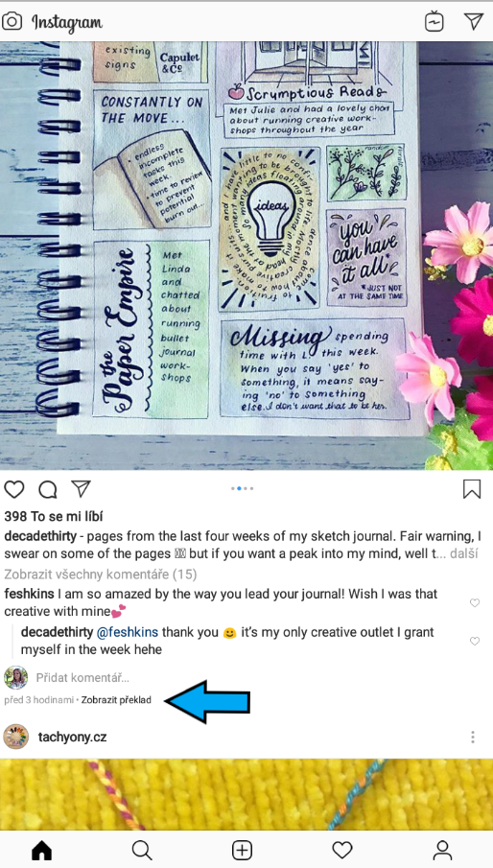493x868 pixels.
Task: Open the tachyony.cz post options menu
Action: [473, 737]
